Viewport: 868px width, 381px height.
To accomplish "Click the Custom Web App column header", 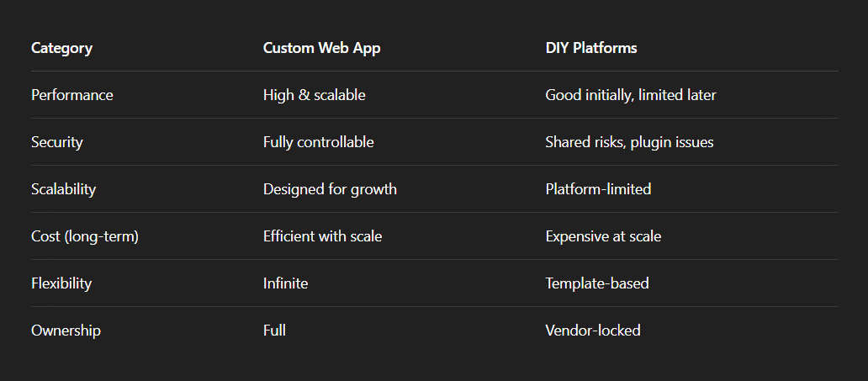I will point(321,48).
